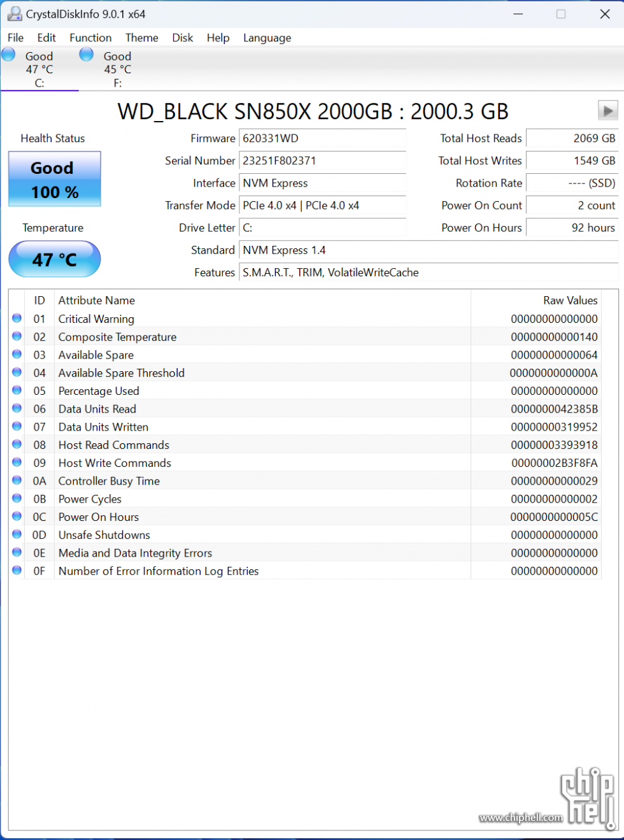Click status orb for Composite Temperature row
624x840 pixels.
coord(17,336)
